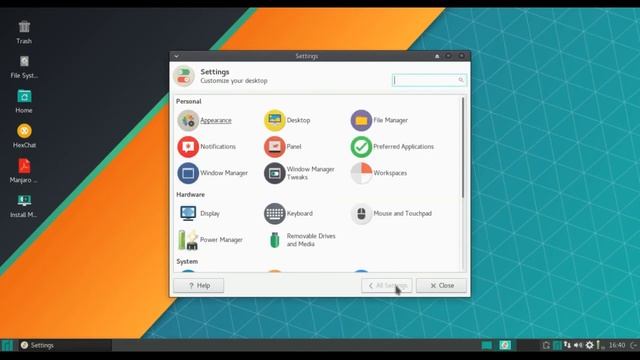Click the System section heading
The image size is (640, 360).
(x=187, y=261)
